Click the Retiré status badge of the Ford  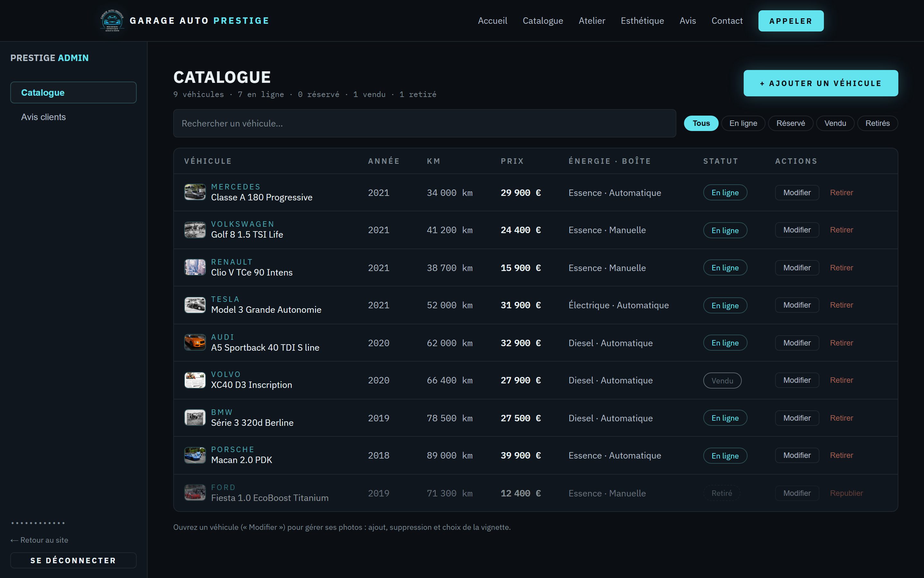[x=722, y=493]
